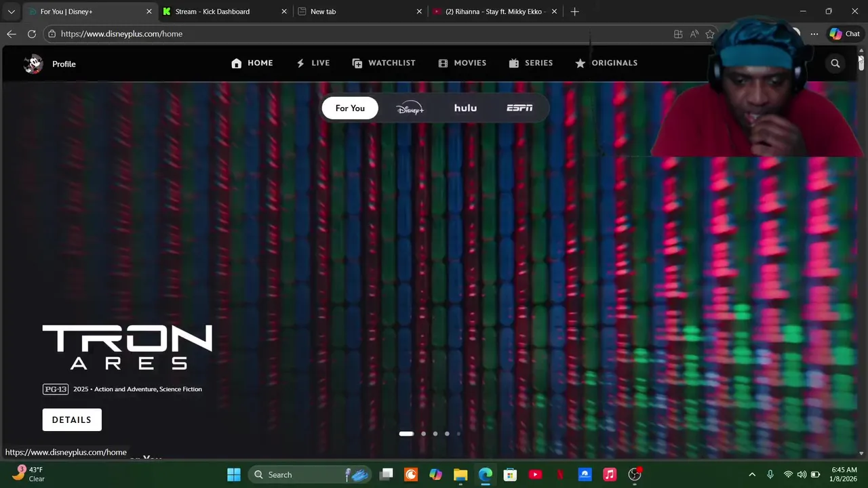
Task: Open Microsoft Store from taskbar
Action: (x=511, y=474)
